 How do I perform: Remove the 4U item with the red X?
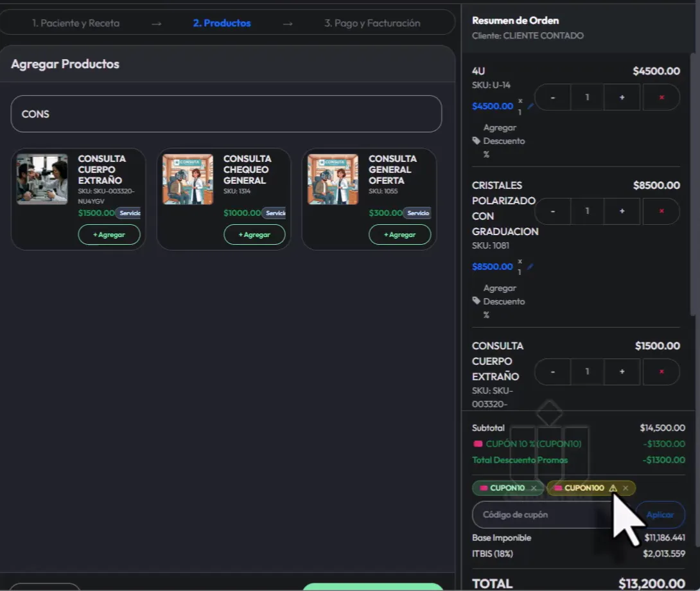(x=661, y=98)
